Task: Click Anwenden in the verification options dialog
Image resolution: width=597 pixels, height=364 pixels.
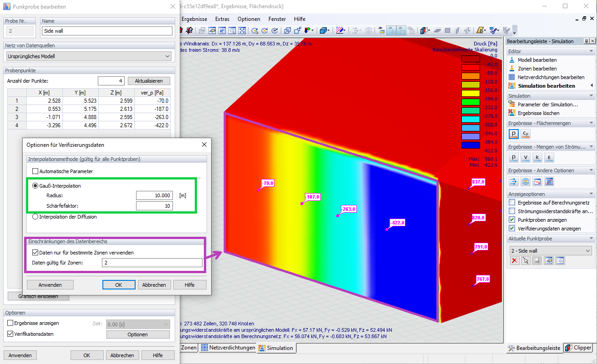Action: coord(50,285)
